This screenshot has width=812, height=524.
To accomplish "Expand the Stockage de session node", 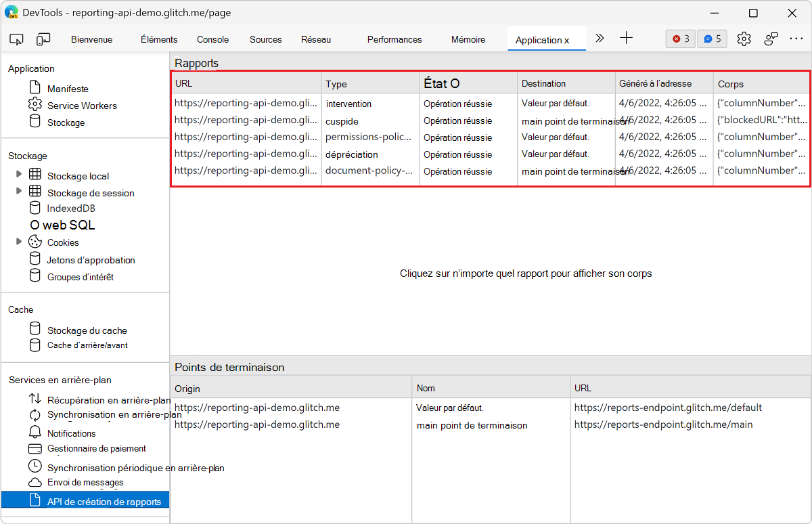I will (19, 191).
